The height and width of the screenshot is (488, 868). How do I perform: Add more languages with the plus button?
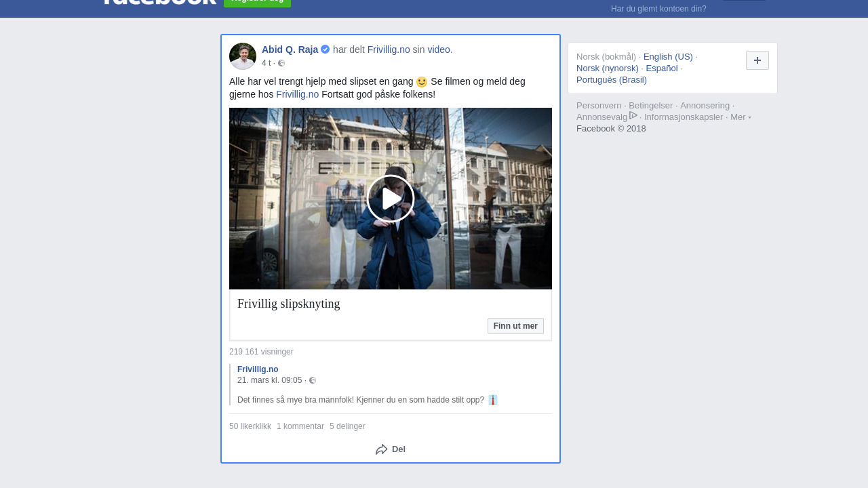coord(757,60)
